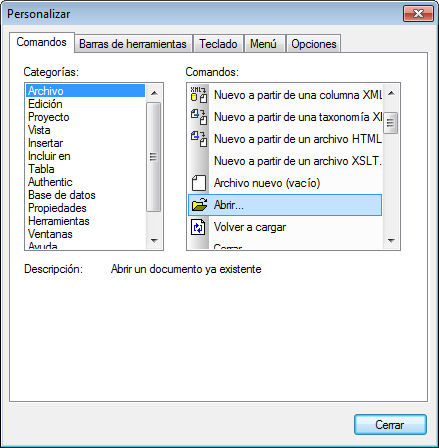Select the Vista category
This screenshot has height=448, width=439.
(x=85, y=130)
